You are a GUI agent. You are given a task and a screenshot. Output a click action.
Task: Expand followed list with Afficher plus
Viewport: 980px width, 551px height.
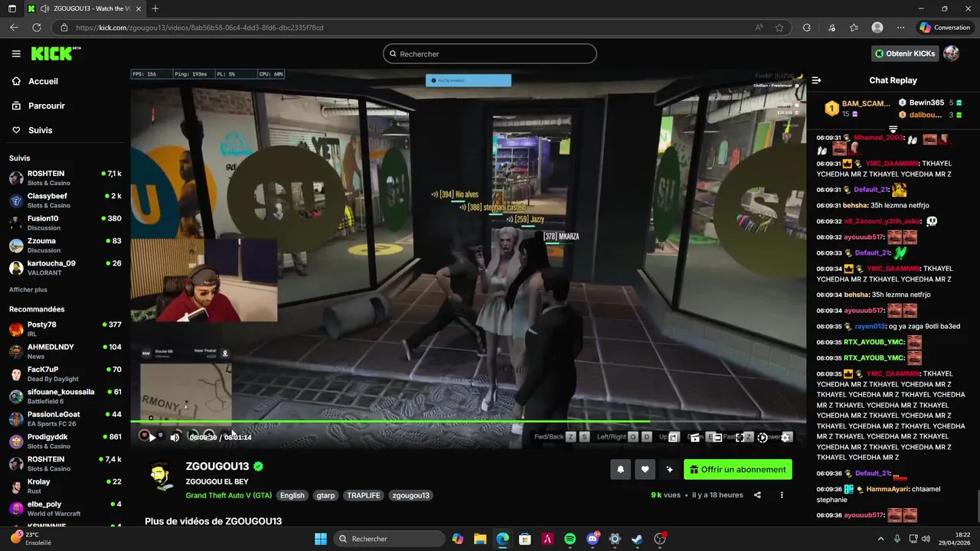tap(28, 290)
